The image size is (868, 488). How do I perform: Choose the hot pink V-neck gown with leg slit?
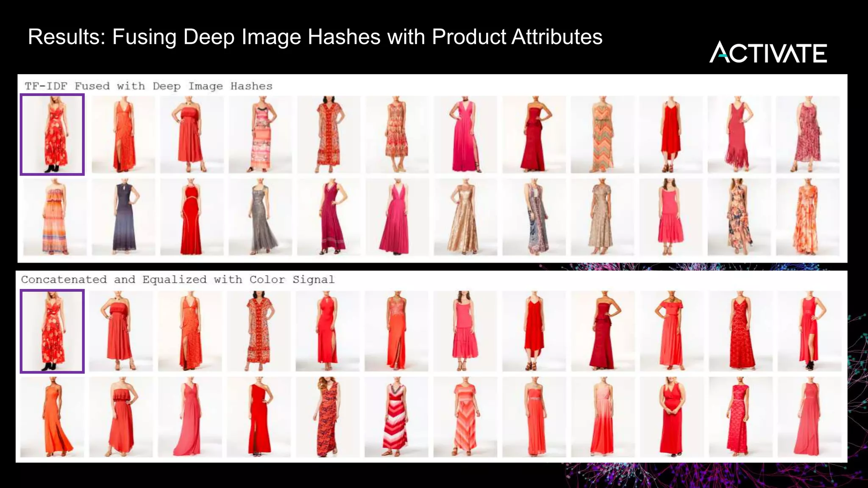click(465, 134)
